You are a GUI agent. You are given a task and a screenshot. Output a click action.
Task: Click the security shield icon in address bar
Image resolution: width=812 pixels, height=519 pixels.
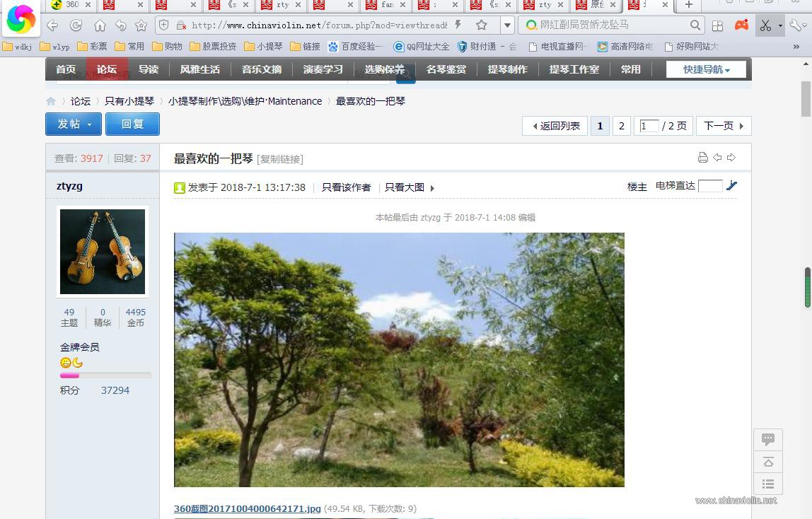[163, 25]
